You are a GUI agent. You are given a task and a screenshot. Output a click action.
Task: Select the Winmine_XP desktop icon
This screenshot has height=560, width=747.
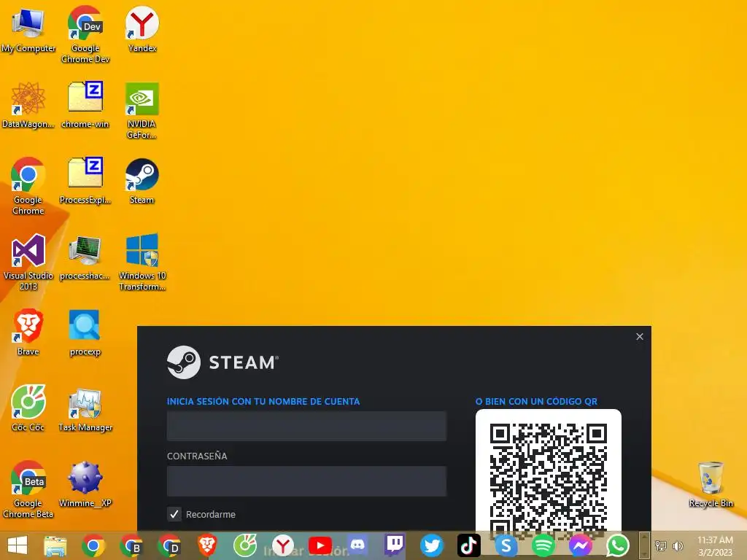click(x=85, y=484)
